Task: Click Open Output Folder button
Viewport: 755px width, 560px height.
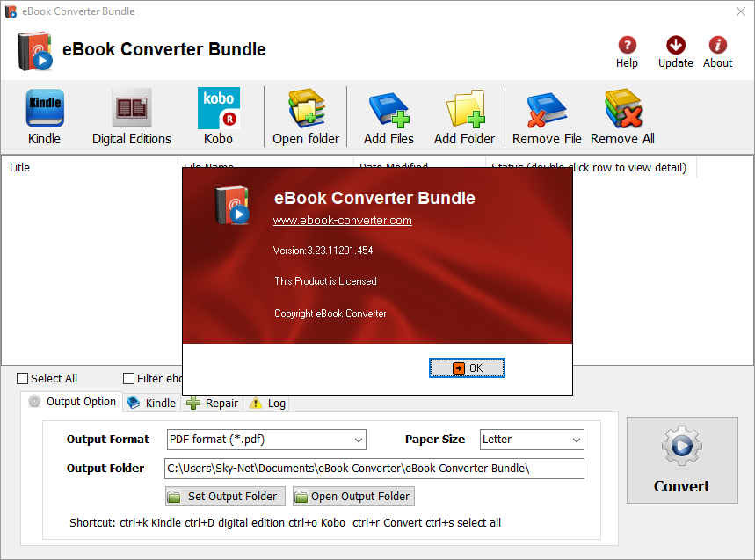Action: pos(353,497)
